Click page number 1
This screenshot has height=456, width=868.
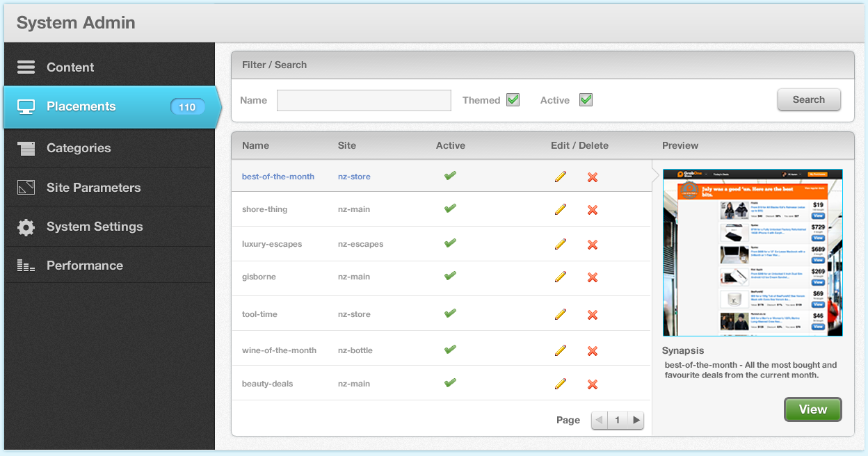[x=617, y=420]
